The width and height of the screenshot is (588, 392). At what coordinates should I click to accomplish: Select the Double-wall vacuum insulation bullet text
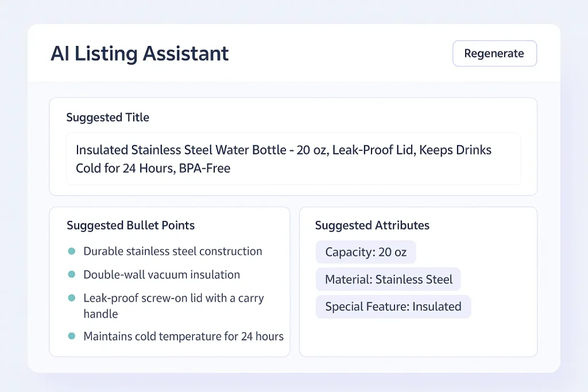161,275
